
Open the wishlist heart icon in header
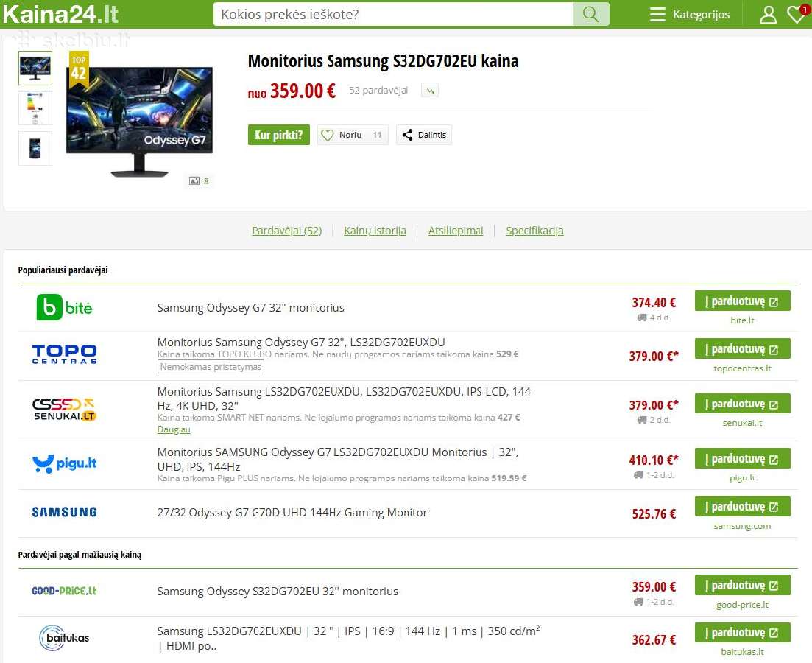pyautogui.click(x=797, y=14)
